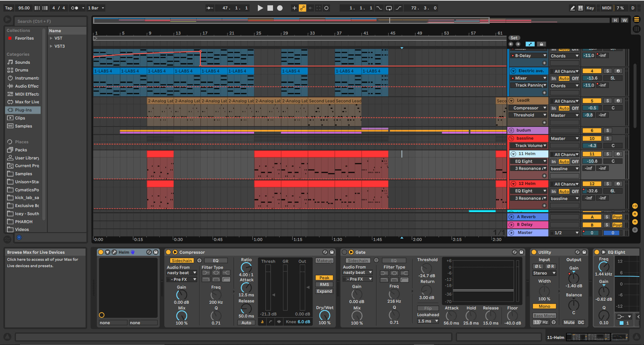Select Sounds category in browser
Screen dimensions: 644x345
pos(22,62)
